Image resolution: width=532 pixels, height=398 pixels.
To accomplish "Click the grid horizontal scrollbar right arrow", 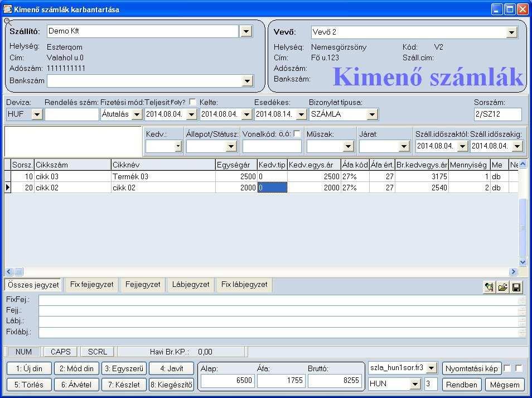I will pos(513,271).
